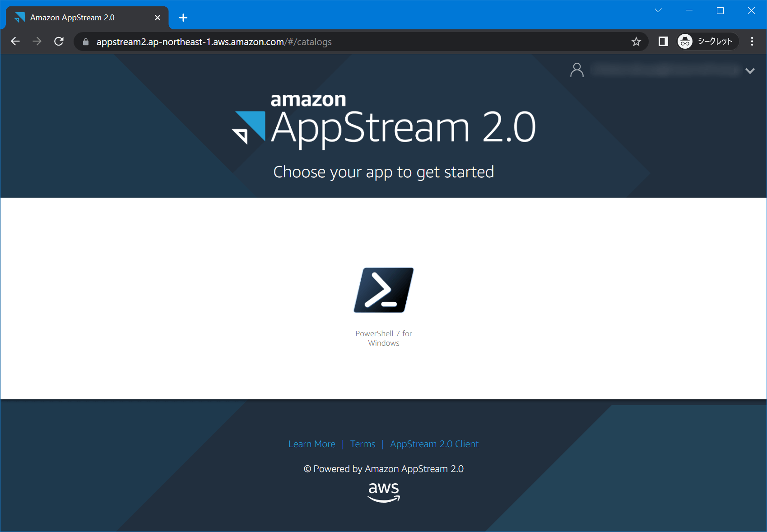Click the browser forward arrow
Viewport: 767px width, 532px height.
[37, 42]
